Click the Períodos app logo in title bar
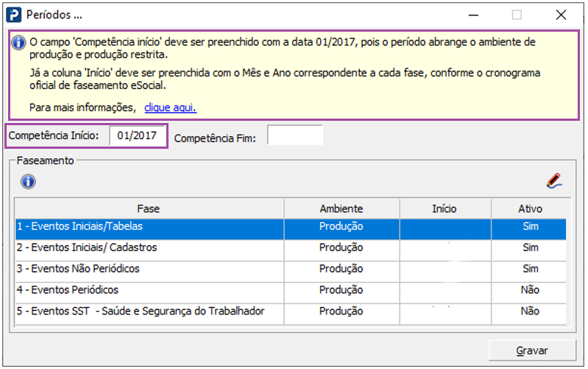 [14, 15]
